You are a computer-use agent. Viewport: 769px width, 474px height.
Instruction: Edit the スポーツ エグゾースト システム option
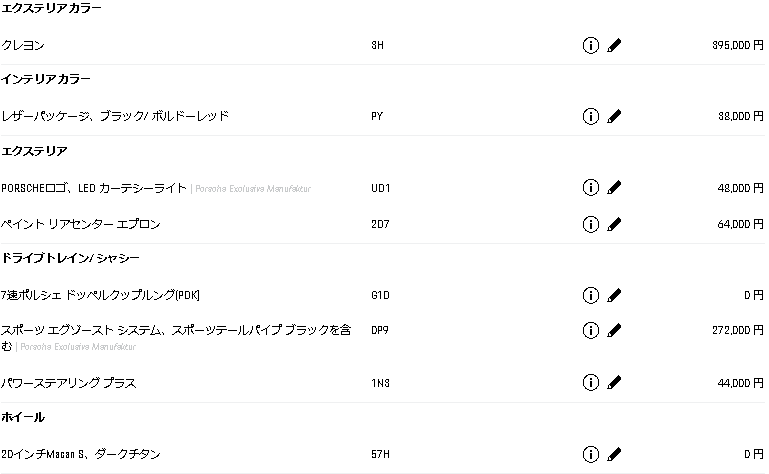(614, 330)
